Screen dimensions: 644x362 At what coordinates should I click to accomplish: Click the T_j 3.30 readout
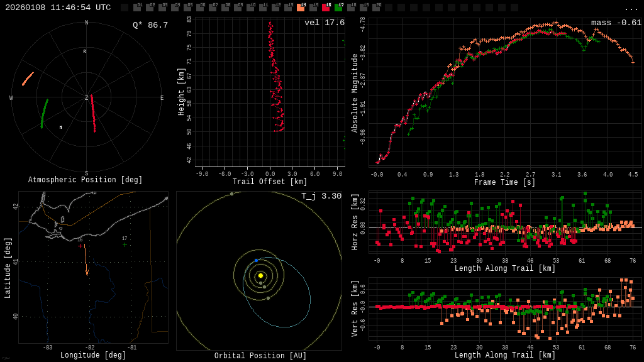pyautogui.click(x=321, y=196)
